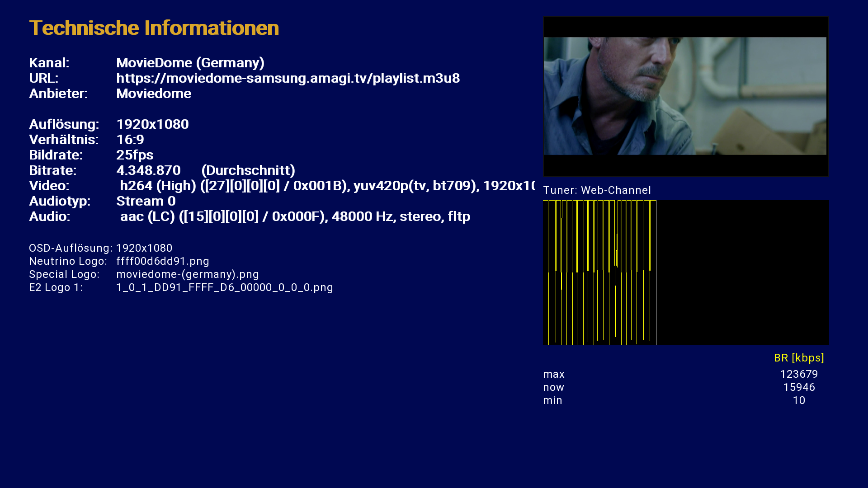Click the aac (LC) audio codec line
This screenshot has width=868, height=488.
pyautogui.click(x=295, y=216)
